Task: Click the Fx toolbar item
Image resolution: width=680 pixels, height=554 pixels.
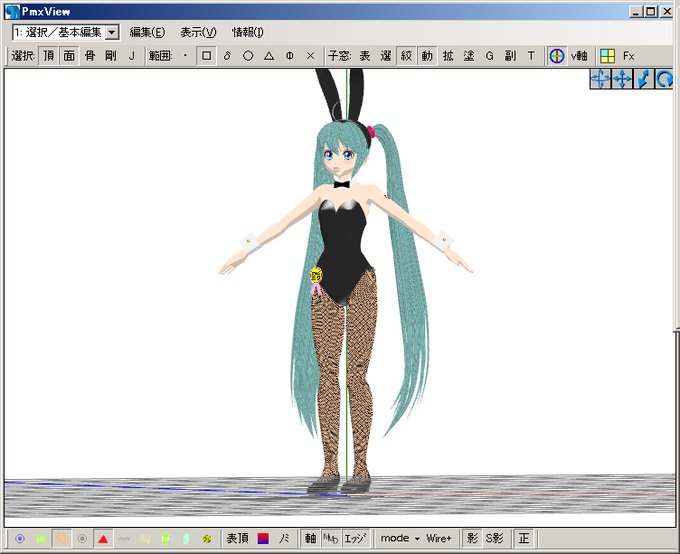Action: click(x=628, y=56)
